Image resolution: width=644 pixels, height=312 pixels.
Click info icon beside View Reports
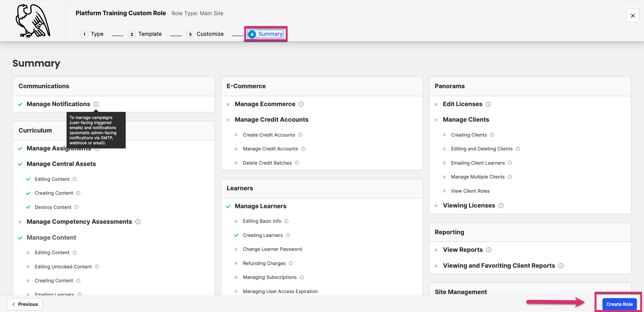pos(489,250)
